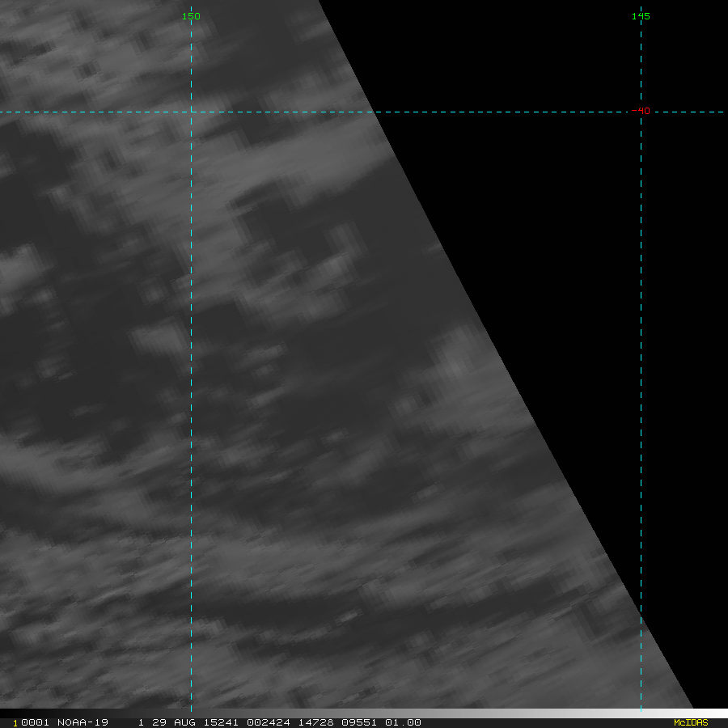
Task: Click the 0001 frame number in status bar
Action: 35,722
